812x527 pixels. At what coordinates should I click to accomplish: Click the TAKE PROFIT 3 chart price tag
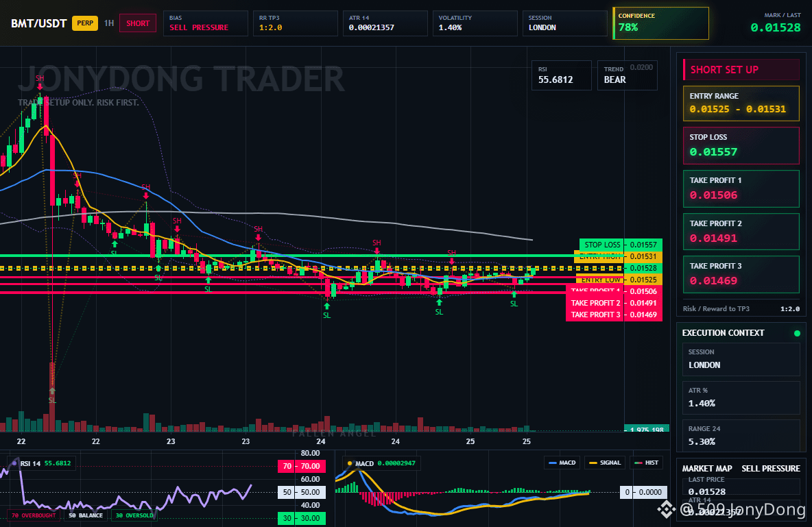pyautogui.click(x=614, y=315)
